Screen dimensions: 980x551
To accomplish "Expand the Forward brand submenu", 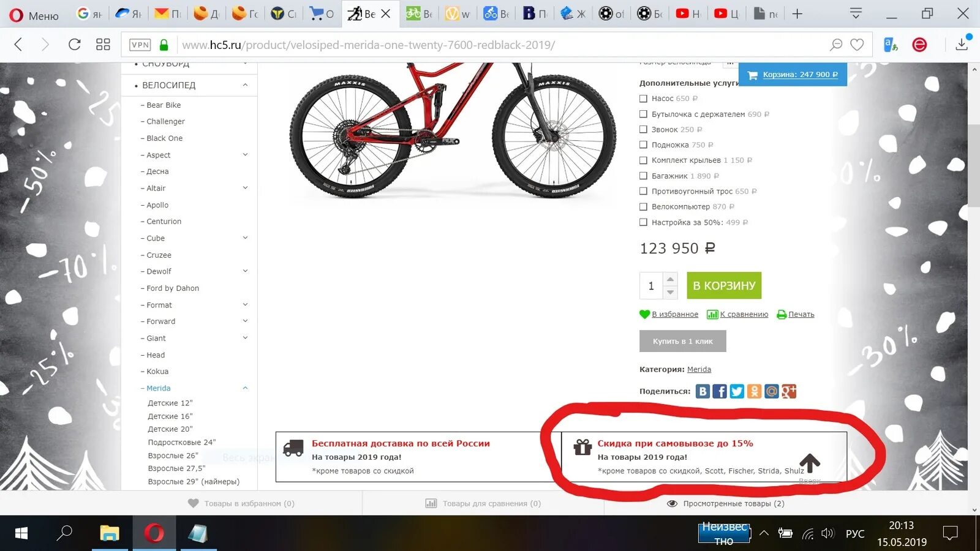I will click(245, 321).
